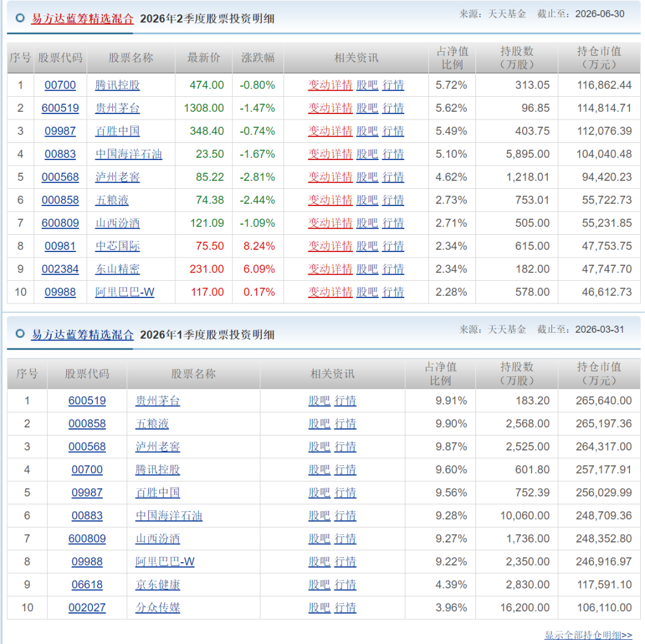
Task: Open 百胜中国 name in Q2 table
Action: pyautogui.click(x=118, y=131)
